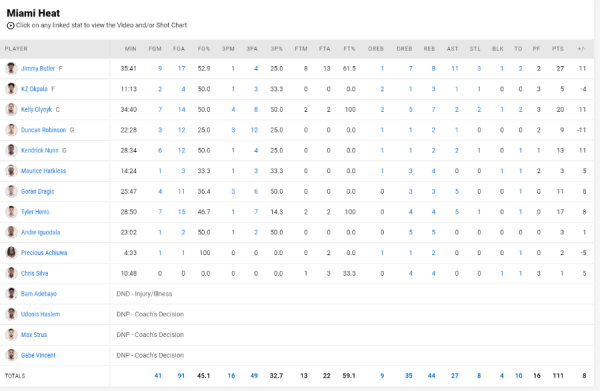Open team total 91 field goal attempts
Screen dimensions: 600x391
(181, 376)
